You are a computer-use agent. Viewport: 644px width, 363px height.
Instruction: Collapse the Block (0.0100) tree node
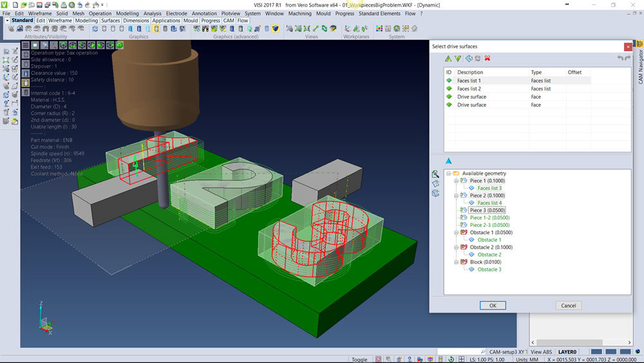(456, 262)
